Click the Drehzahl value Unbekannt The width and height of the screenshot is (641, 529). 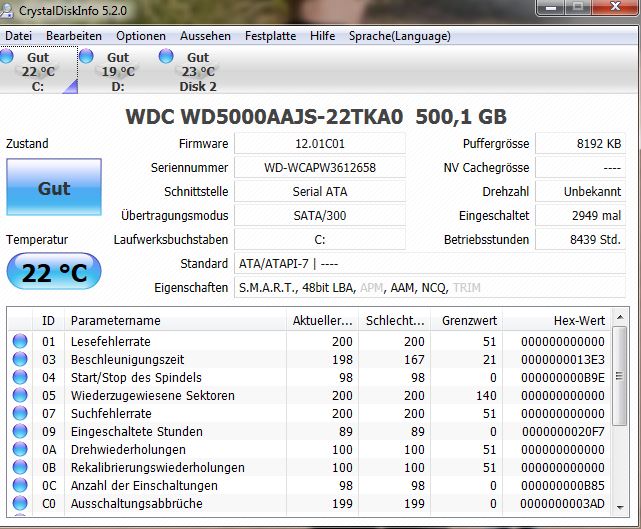tap(580, 191)
